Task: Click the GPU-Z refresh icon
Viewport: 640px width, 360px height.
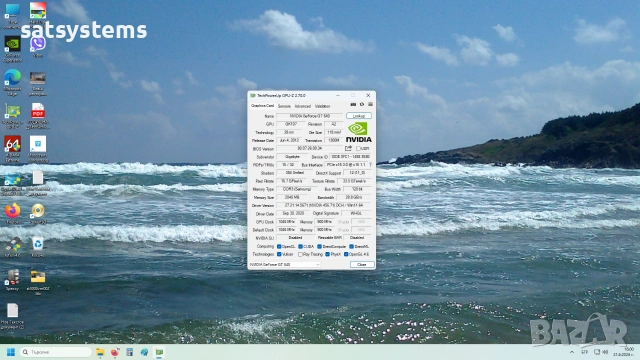Action: pos(362,105)
